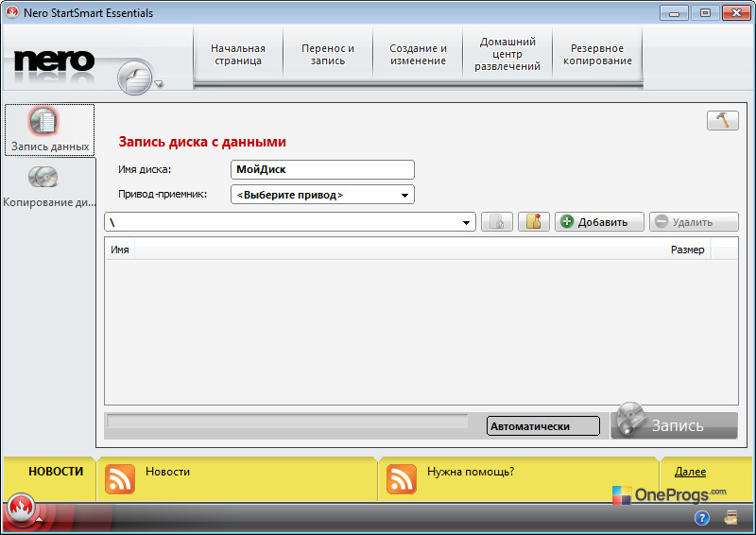The height and width of the screenshot is (535, 756).
Task: Follow the Далее link
Action: (690, 472)
